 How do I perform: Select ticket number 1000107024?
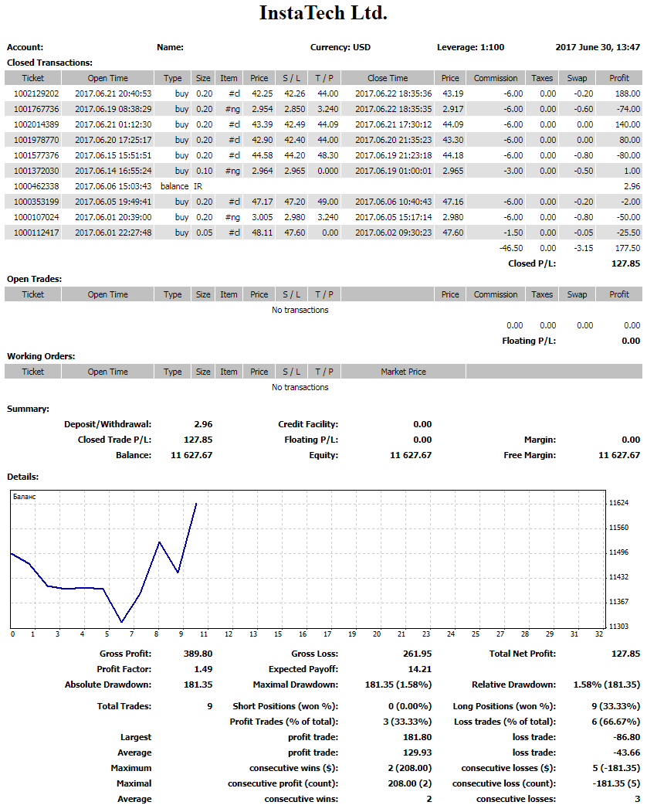coord(36,218)
